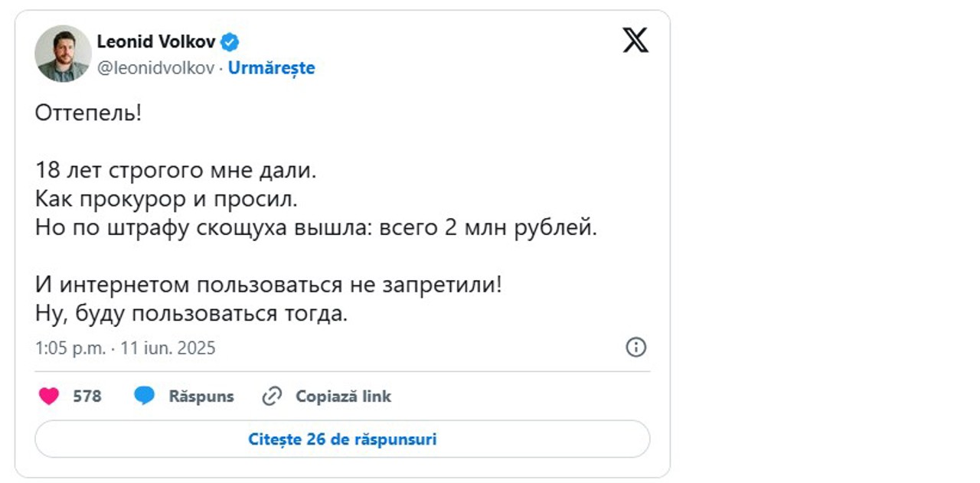Click the X logo icon
The image size is (980, 483).
[635, 40]
